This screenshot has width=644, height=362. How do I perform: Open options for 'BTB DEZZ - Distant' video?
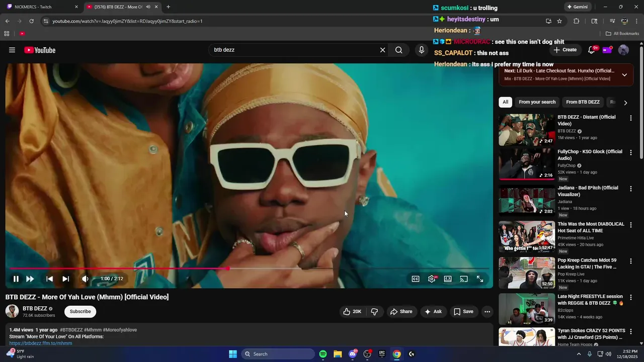[631, 118]
